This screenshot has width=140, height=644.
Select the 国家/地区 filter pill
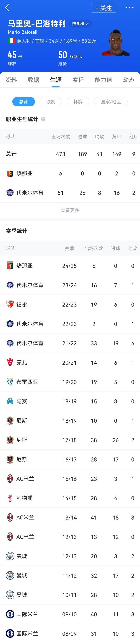[x=111, y=102]
